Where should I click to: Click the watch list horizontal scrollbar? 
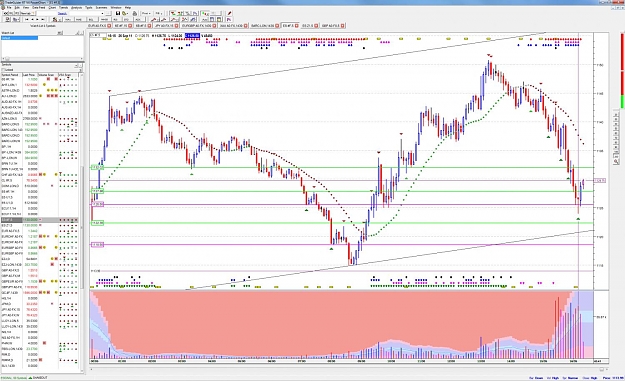pos(42,59)
